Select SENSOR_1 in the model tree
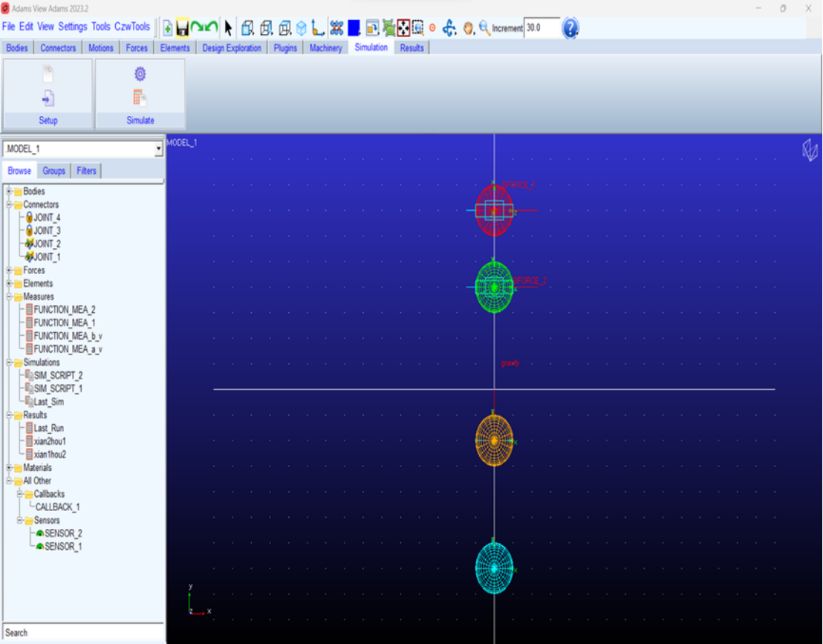 point(62,547)
